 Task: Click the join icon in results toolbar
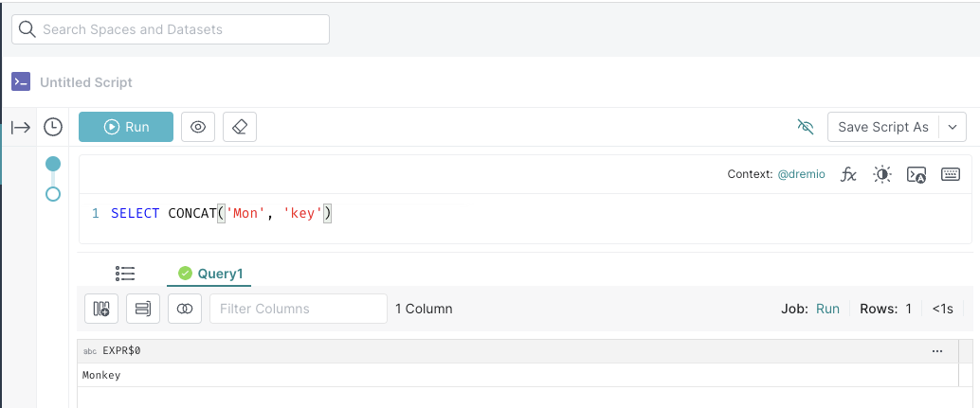pos(185,309)
